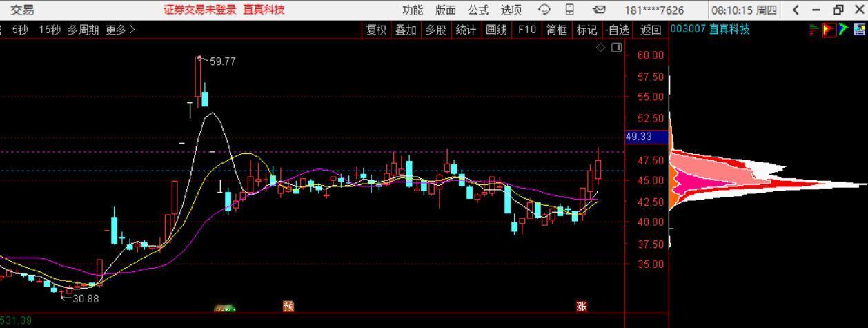Open the messages envelope icon
Viewport: 868px width, 328px height.
pos(599,10)
